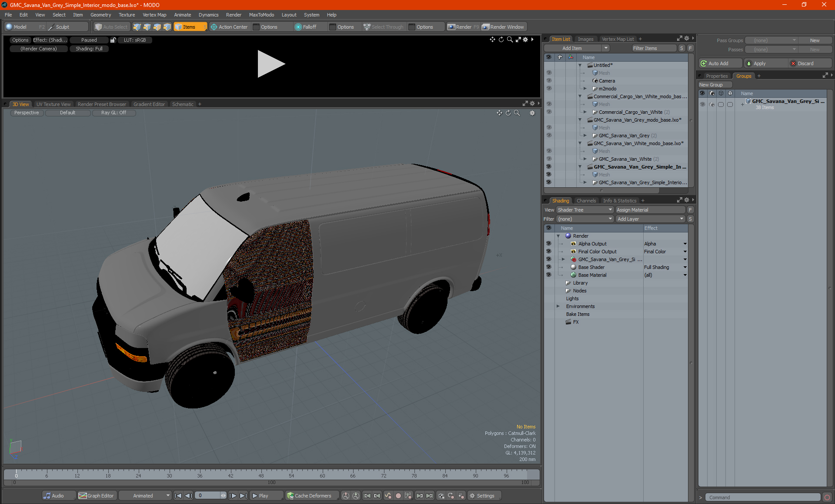Open Final Color effect dropdown
835x504 pixels.
[x=685, y=252]
